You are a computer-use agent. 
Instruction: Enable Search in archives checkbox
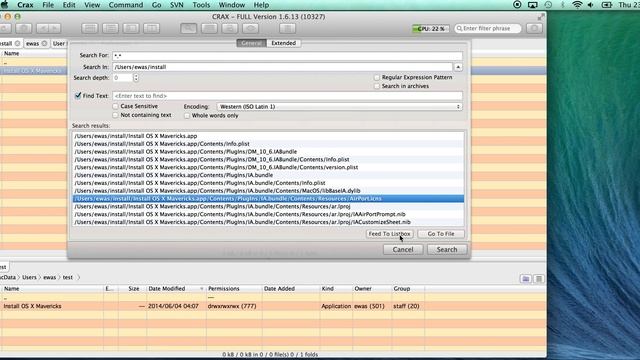[377, 86]
